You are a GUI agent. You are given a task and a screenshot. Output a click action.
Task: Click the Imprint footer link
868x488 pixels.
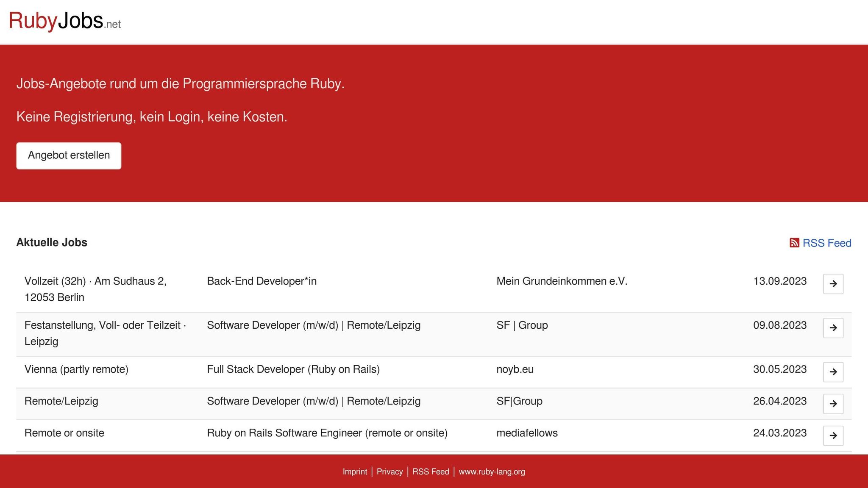click(354, 471)
